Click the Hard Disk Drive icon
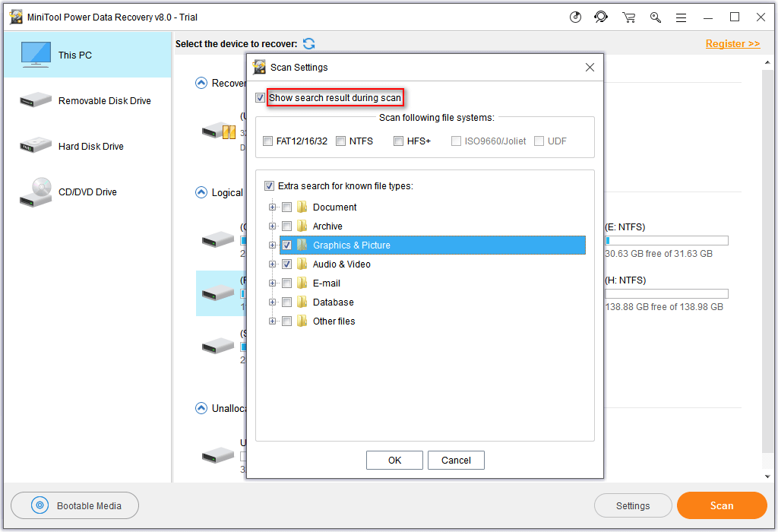 click(36, 145)
